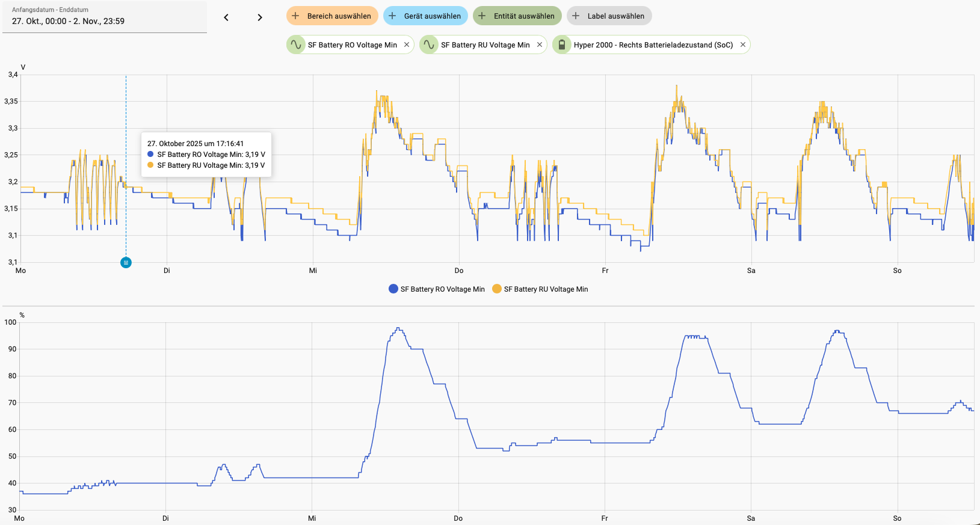Open the Anfangsdatum - Enddatum date picker
Viewport: 980px width, 525px height.
click(x=105, y=17)
